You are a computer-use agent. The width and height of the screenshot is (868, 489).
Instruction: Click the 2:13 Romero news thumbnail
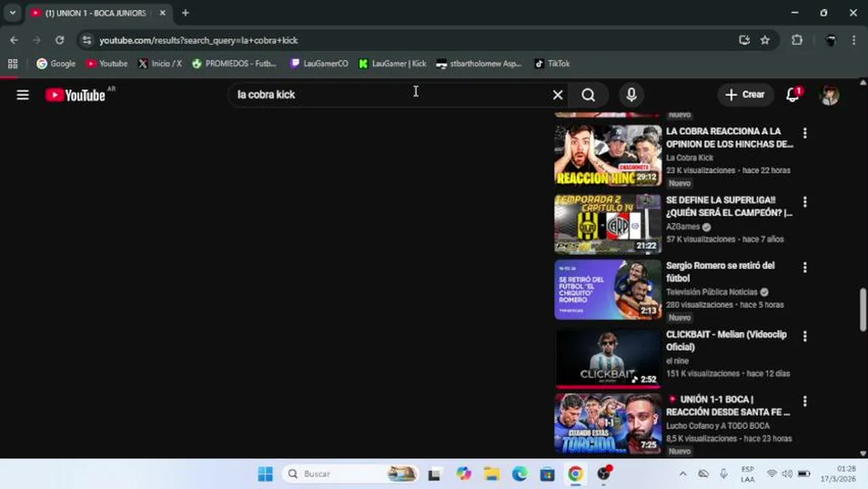[x=608, y=290]
